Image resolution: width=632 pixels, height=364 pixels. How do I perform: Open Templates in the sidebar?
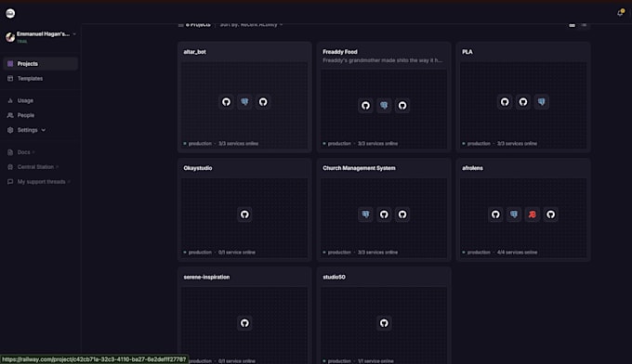(x=30, y=79)
